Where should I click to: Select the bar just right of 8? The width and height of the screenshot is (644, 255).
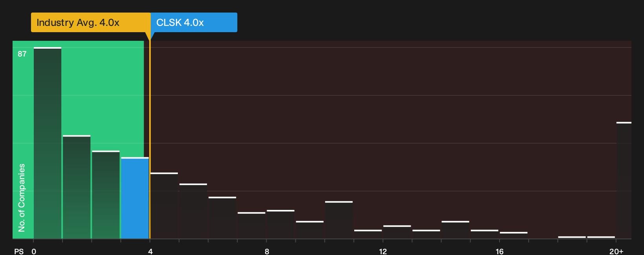[x=280, y=224]
